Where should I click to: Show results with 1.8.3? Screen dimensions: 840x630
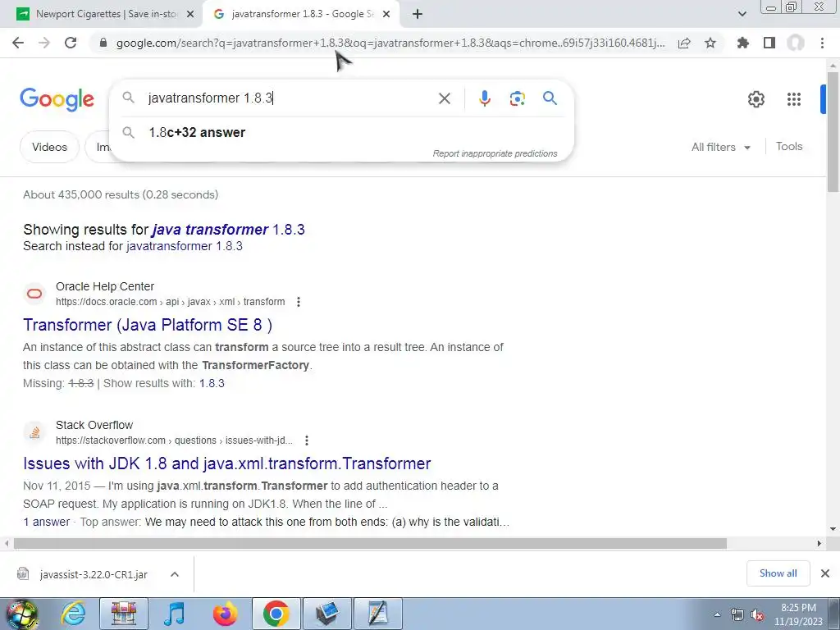(x=212, y=384)
